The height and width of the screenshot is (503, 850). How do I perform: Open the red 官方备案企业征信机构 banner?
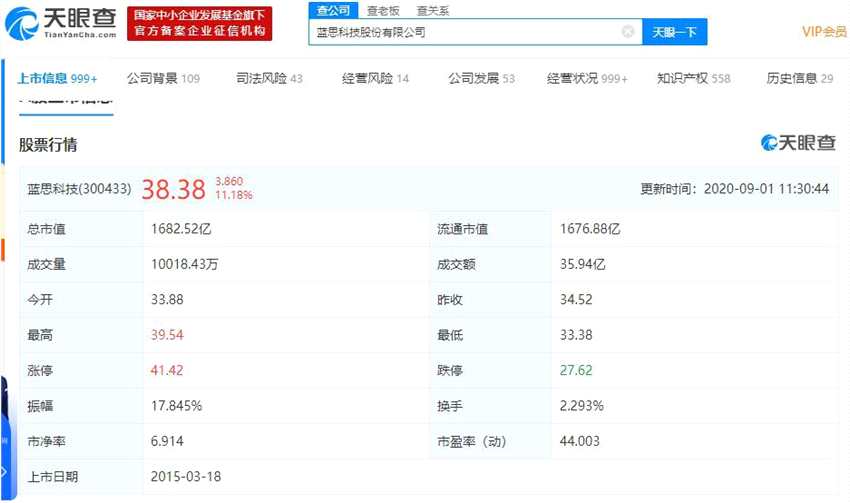click(199, 23)
